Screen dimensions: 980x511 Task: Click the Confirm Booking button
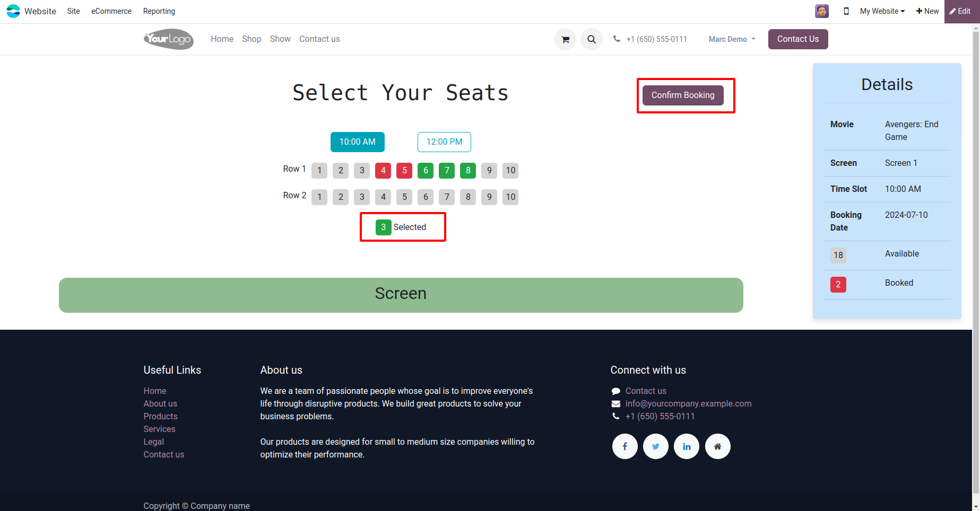[683, 95]
